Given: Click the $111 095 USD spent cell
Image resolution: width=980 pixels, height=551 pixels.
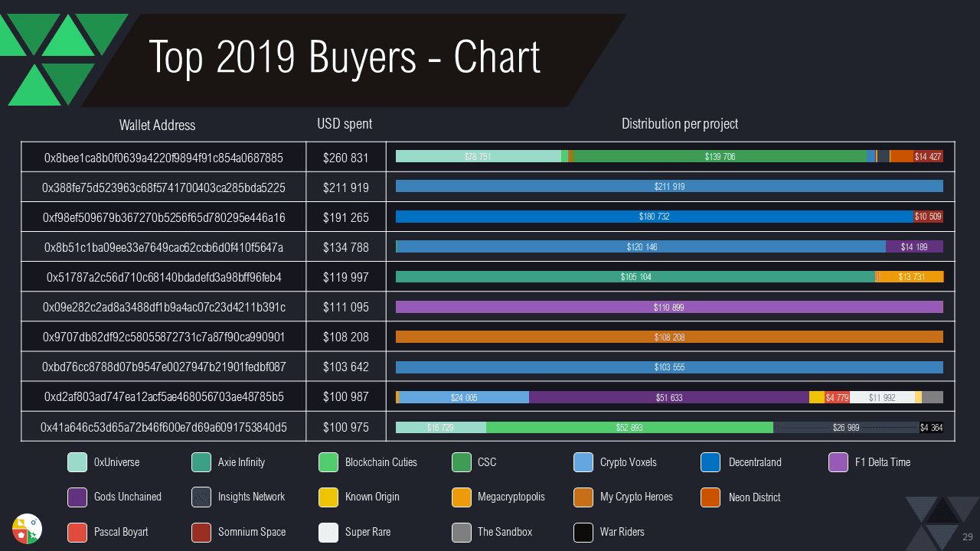Looking at the screenshot, I should [346, 307].
